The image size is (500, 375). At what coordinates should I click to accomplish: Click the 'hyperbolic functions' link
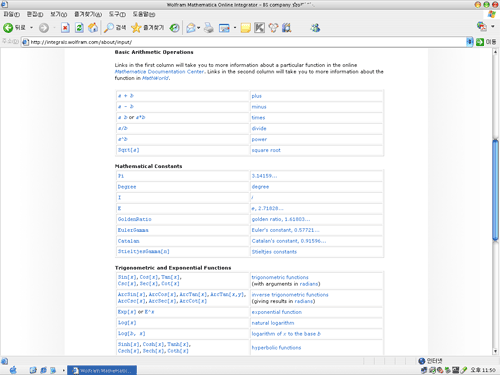(x=276, y=348)
